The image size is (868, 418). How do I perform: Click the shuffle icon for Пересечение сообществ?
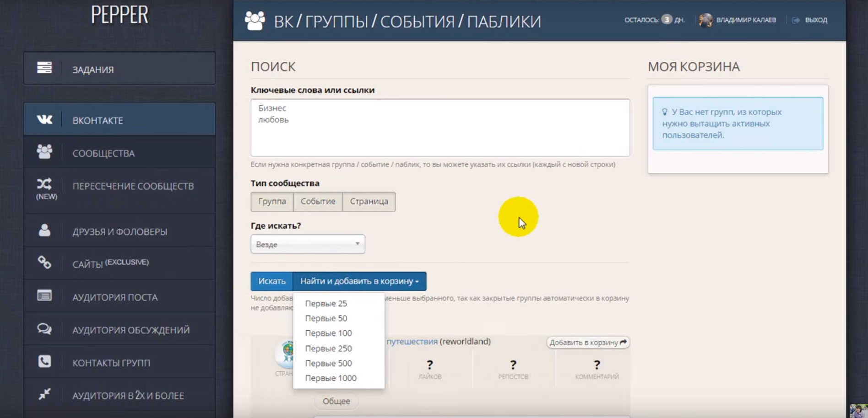click(44, 184)
